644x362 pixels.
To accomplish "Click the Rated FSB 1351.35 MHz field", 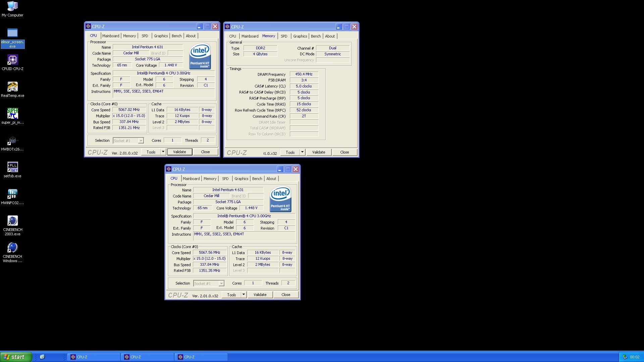I will tap(210, 271).
